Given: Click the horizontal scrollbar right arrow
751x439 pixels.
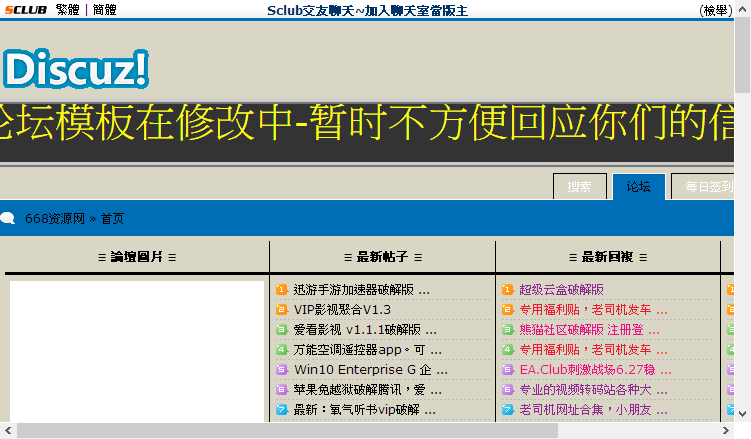Looking at the screenshot, I should 726,430.
